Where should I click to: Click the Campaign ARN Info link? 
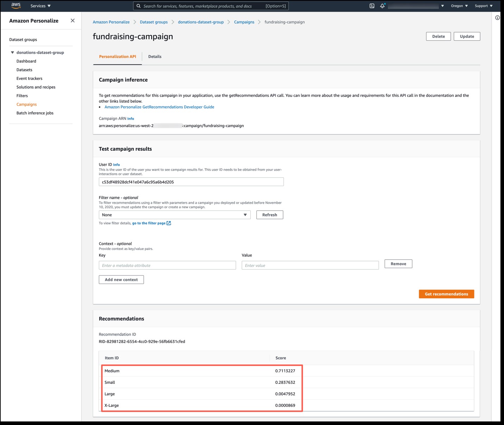point(131,119)
